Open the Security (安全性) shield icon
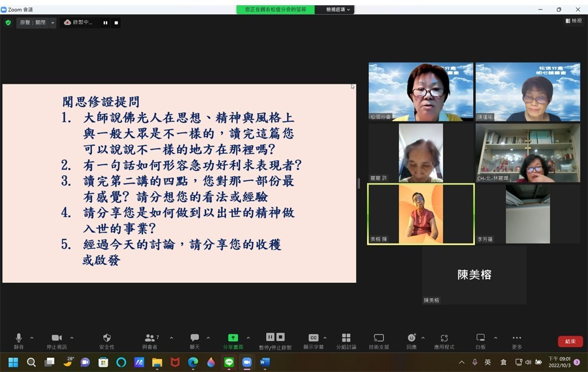 tap(107, 338)
